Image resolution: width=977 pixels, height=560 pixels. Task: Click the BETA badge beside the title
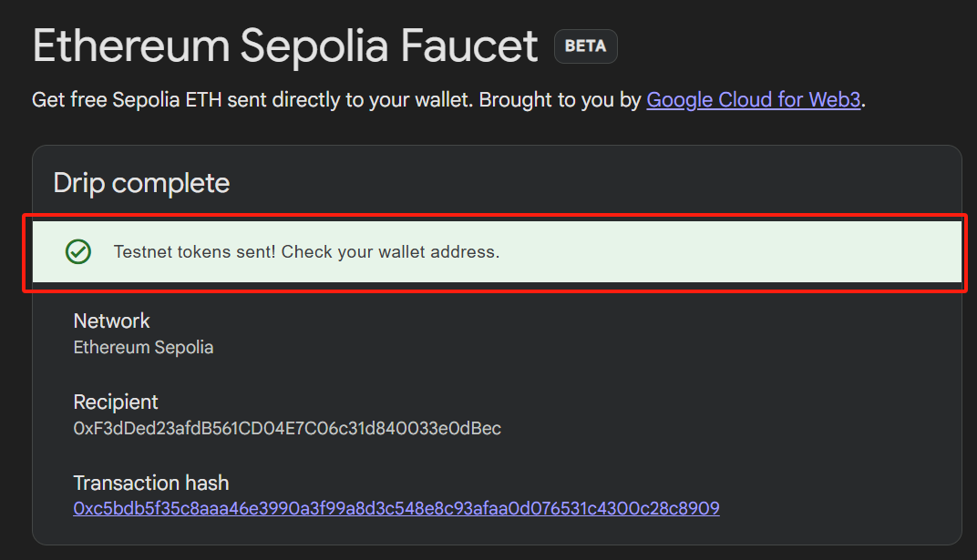click(586, 46)
